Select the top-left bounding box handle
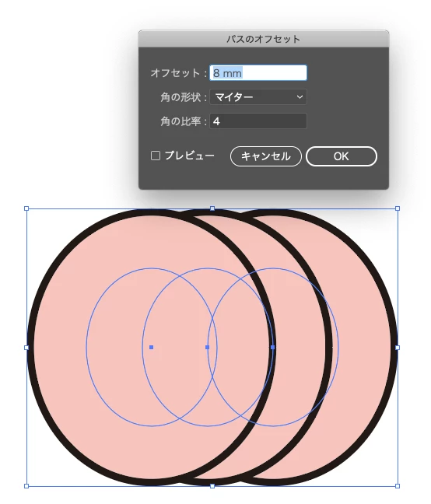This screenshot has height=504, width=431. click(x=26, y=208)
